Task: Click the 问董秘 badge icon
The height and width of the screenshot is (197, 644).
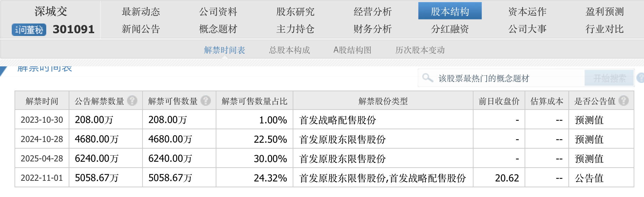Action: [x=29, y=30]
